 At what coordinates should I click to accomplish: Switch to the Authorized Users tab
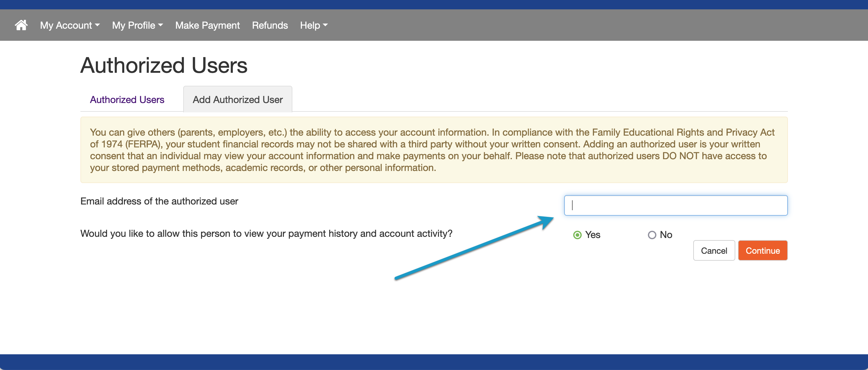point(127,100)
